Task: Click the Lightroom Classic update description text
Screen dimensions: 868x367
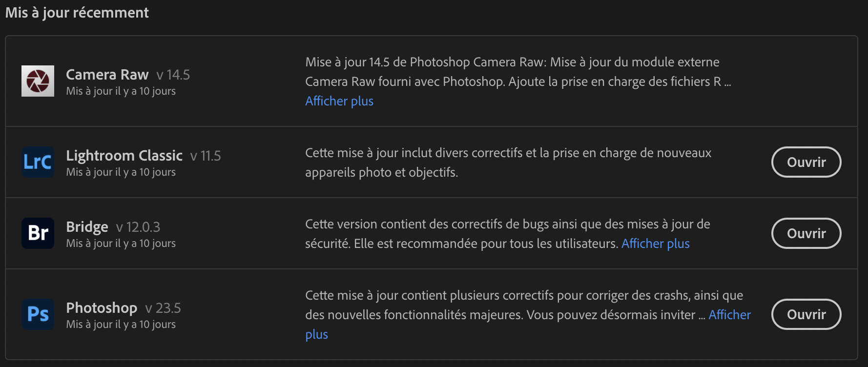Action: 508,163
